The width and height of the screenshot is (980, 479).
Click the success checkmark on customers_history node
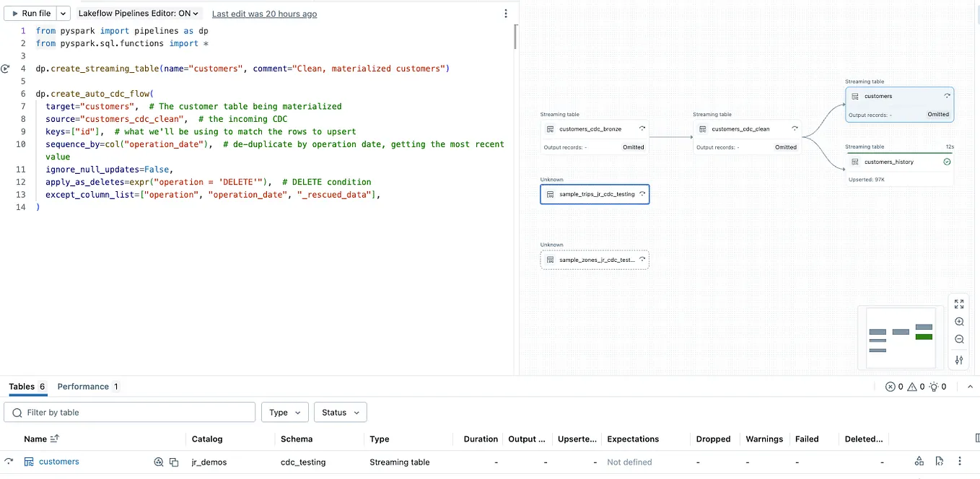click(947, 162)
